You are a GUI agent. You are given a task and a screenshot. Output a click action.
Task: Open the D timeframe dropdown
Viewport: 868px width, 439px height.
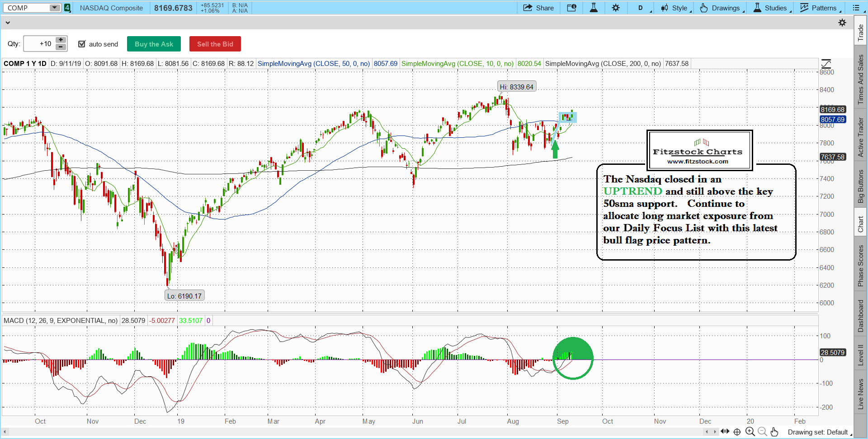click(x=643, y=8)
